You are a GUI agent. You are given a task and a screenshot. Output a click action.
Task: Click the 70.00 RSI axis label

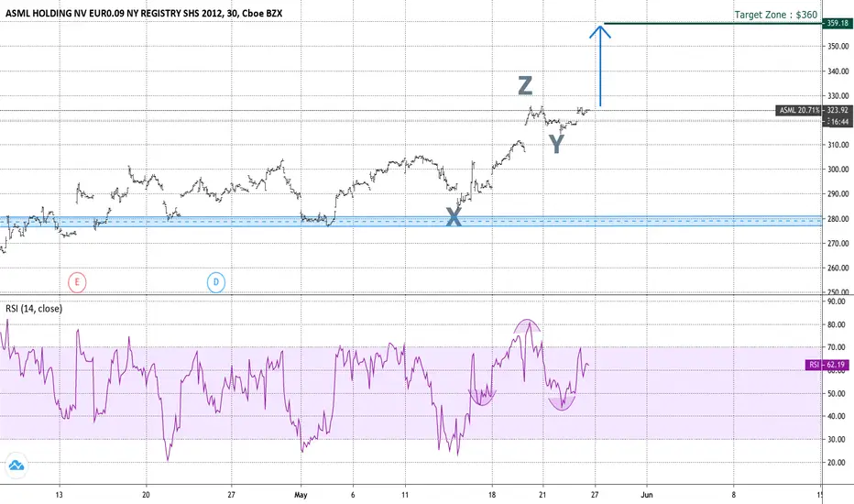[x=838, y=347]
